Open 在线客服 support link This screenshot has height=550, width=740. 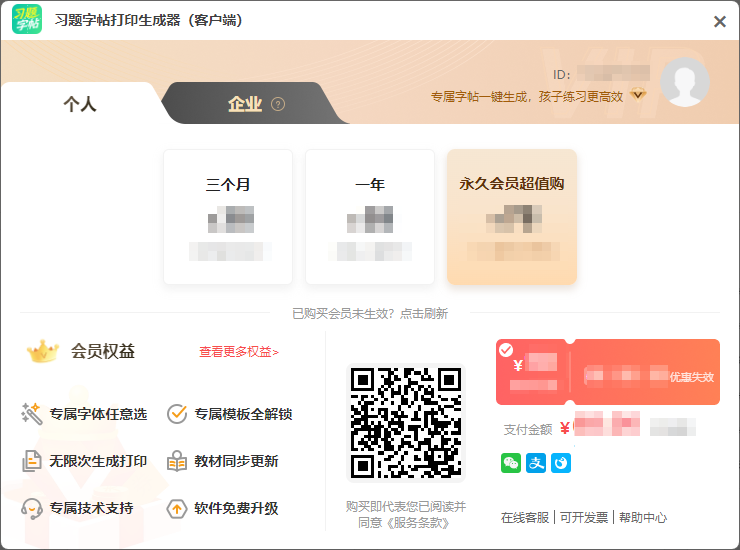tap(525, 517)
